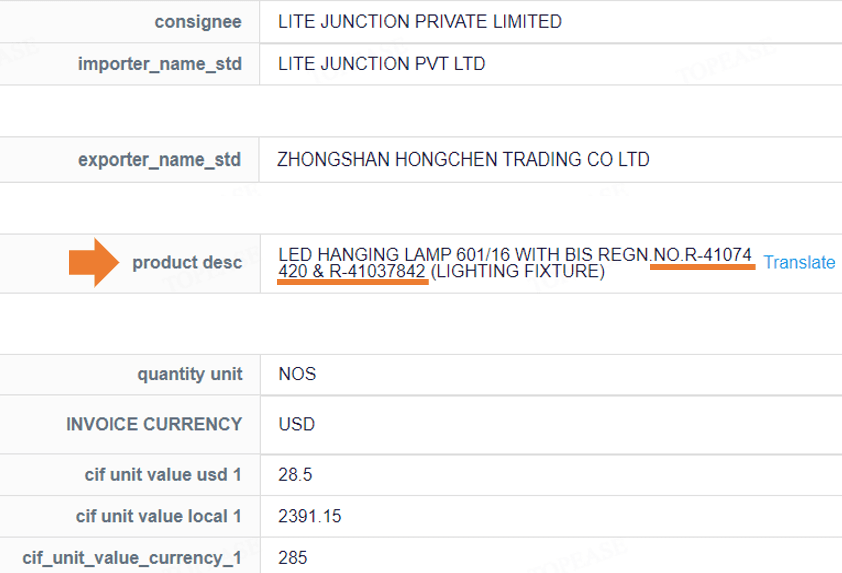Click cif unit value local 1 label
The image size is (842, 573).
coord(159,517)
